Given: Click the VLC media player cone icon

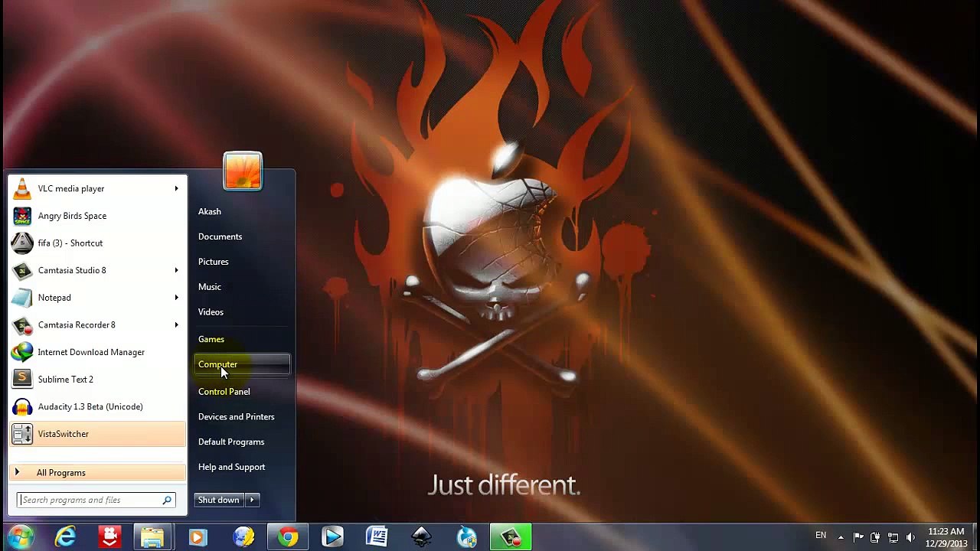Looking at the screenshot, I should tap(22, 188).
